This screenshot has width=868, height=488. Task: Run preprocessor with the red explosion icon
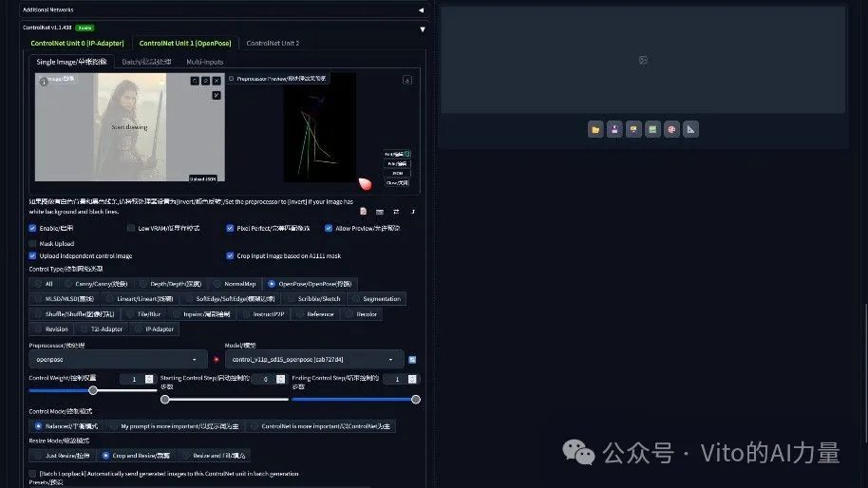217,360
